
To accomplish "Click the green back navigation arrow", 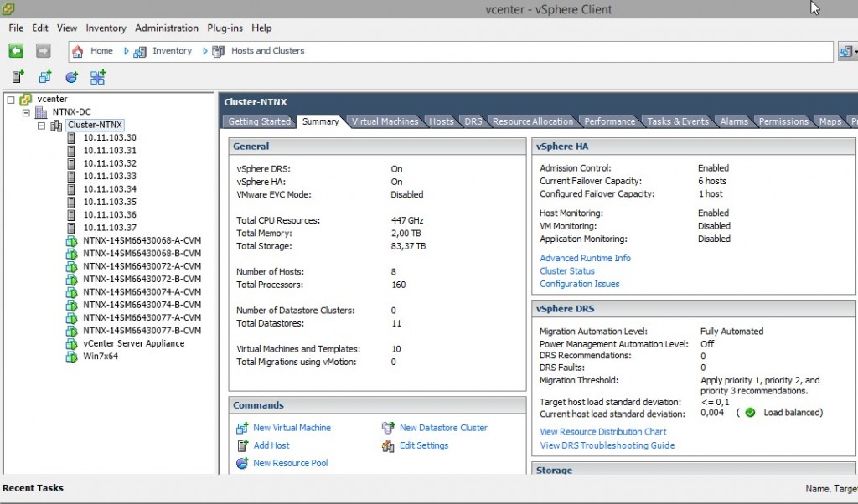I will coord(17,50).
